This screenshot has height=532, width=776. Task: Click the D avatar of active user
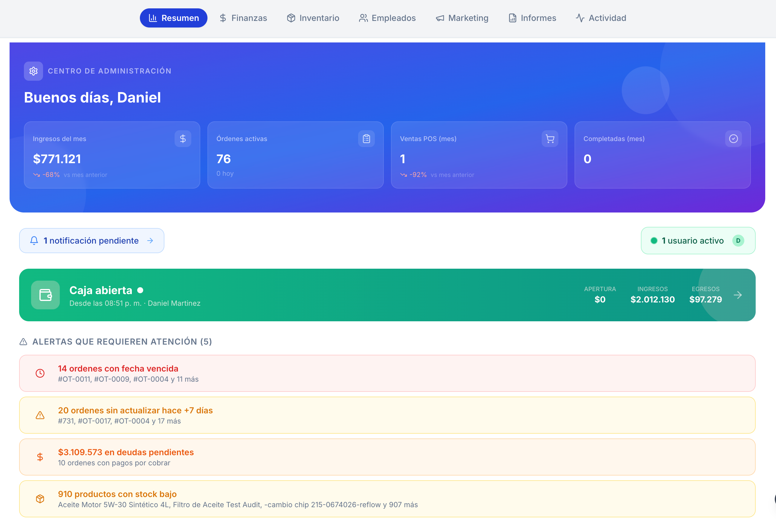pos(738,241)
